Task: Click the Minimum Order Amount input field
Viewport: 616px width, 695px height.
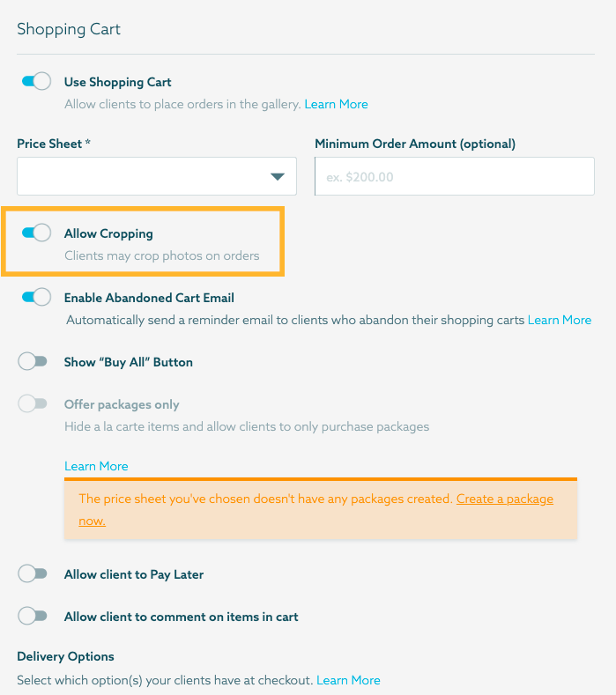Action: 454,176
